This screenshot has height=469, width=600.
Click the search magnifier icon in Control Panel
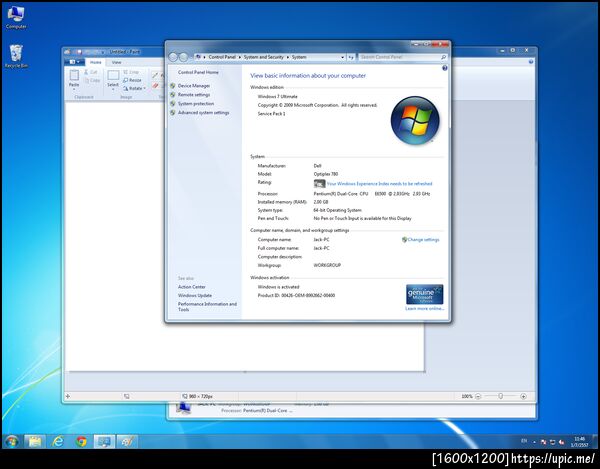coord(443,57)
